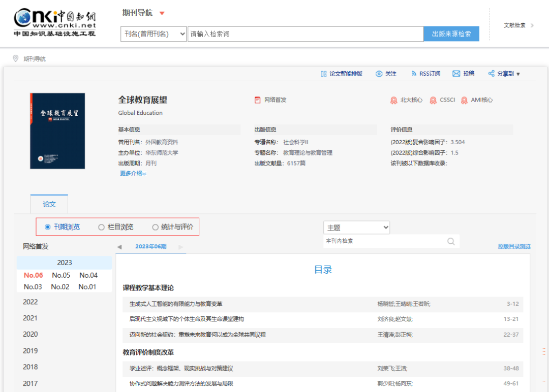Click the 网络首发 red document icon
549x392 pixels.
click(257, 100)
